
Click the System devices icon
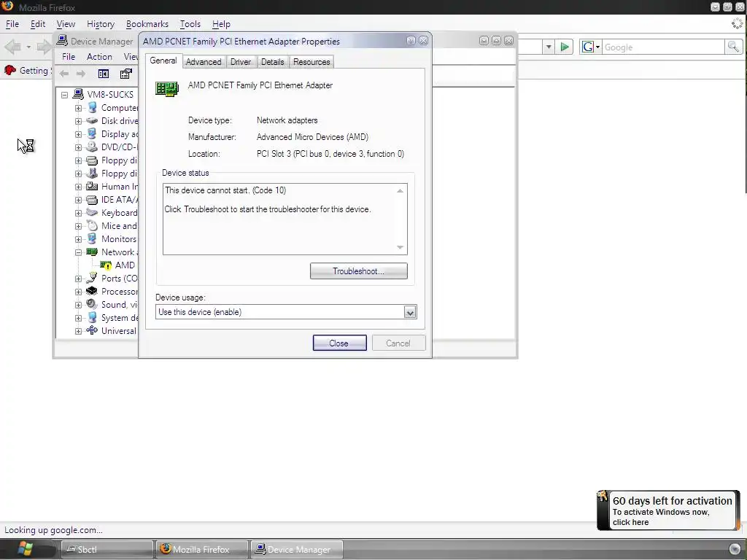[92, 318]
